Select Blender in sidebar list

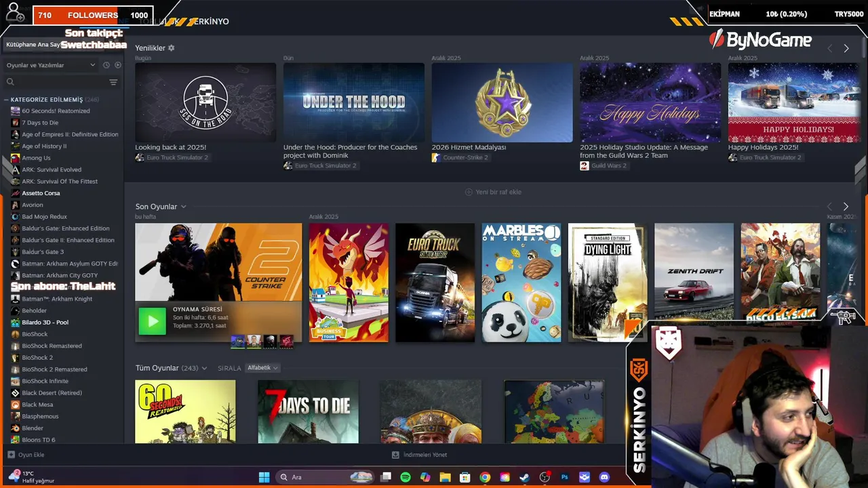click(x=33, y=428)
